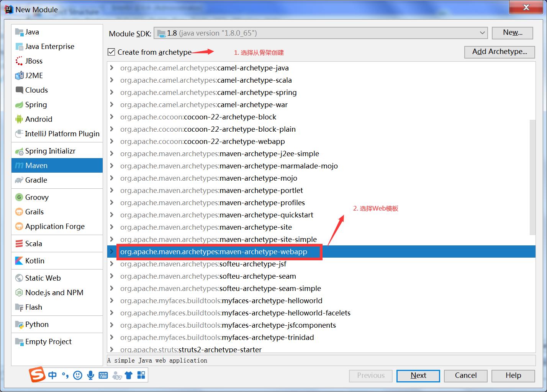Select maven-archetype-profiles row
547x392 pixels.
pyautogui.click(x=321, y=203)
